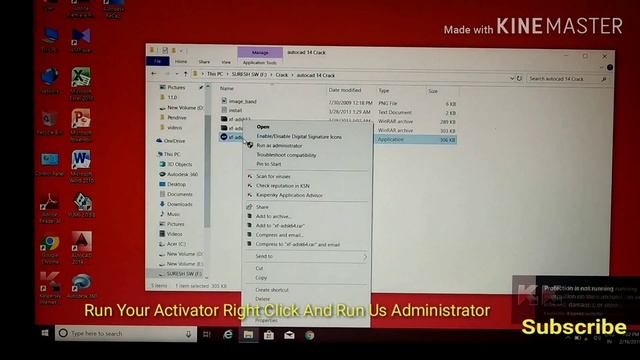Open Microsoft Excel desktop shortcut

pos(81,84)
